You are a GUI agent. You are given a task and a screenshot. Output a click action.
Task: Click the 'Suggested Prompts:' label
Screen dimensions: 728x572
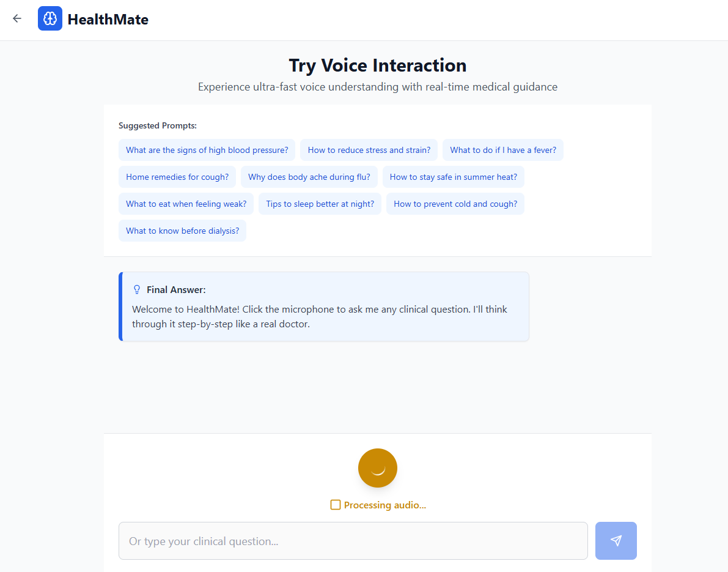(158, 125)
